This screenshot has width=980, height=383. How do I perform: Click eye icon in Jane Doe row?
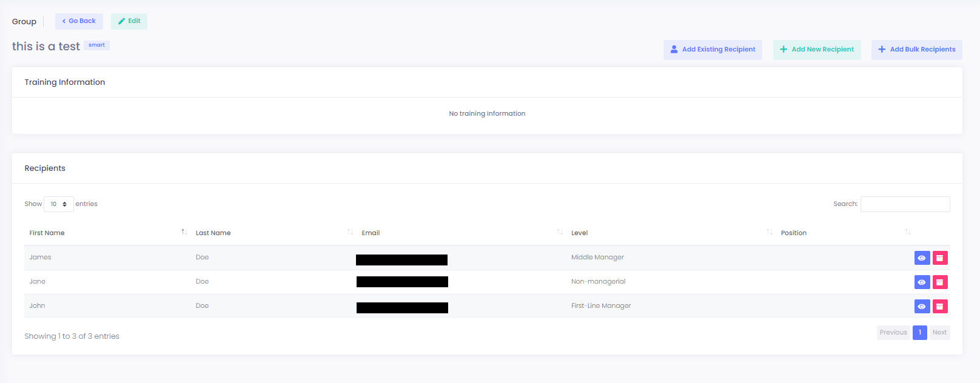(922, 282)
